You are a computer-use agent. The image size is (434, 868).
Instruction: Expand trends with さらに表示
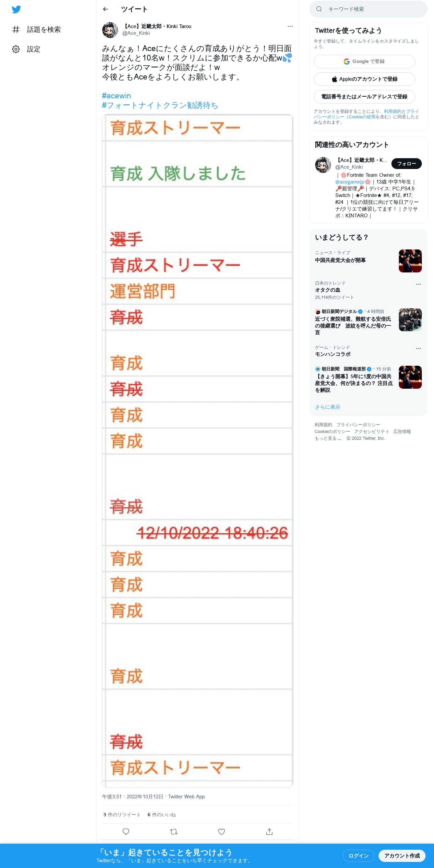(x=328, y=407)
